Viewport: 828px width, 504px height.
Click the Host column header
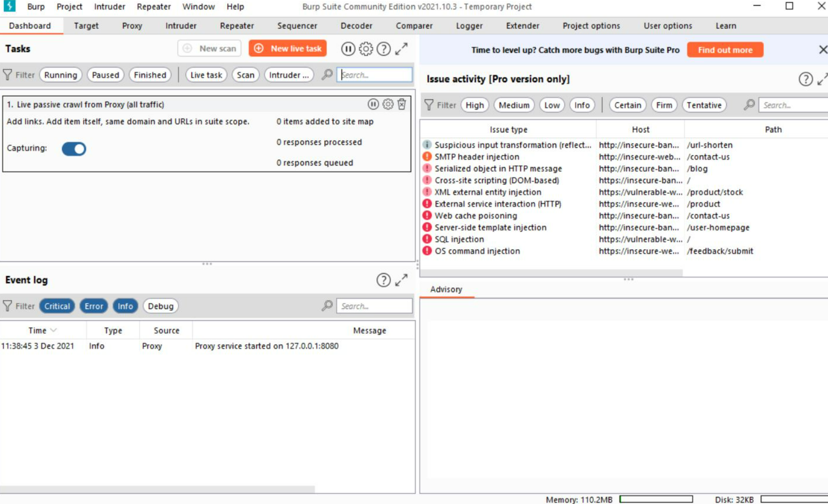[640, 129]
